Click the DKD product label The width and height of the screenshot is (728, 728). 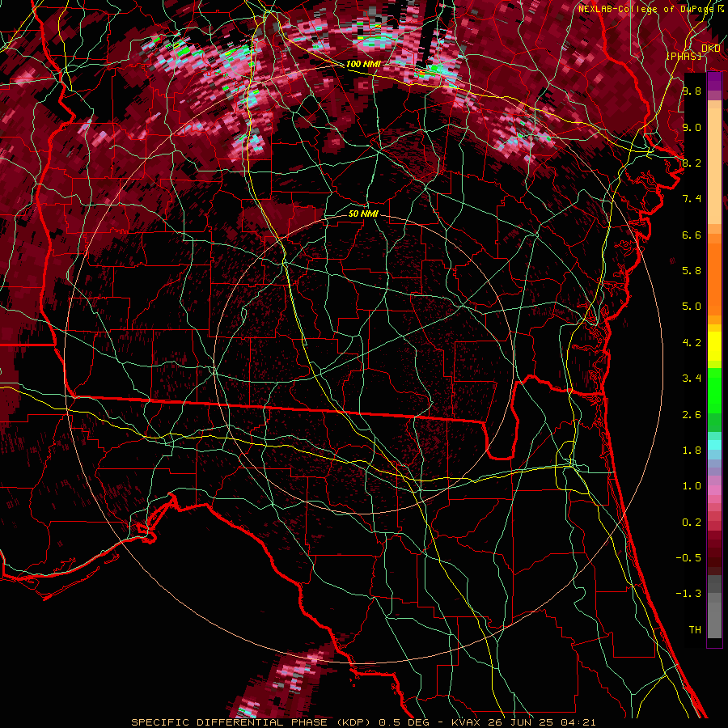tap(710, 49)
